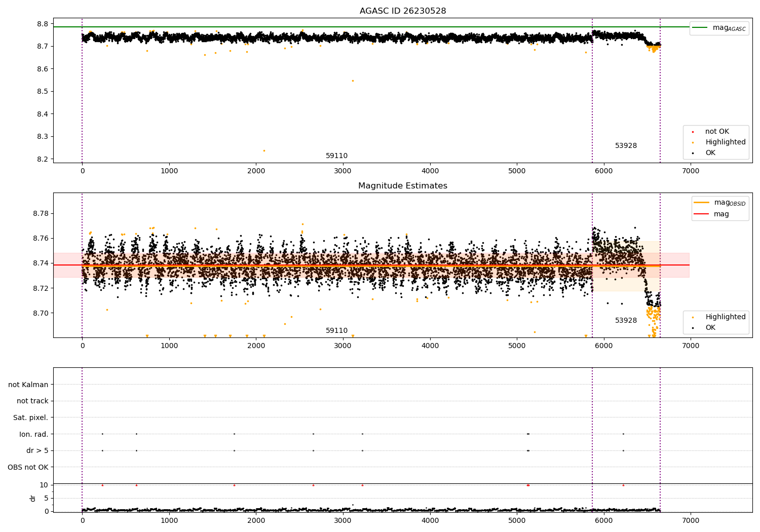This screenshot has width=760, height=532.
Task: Click obsid label '53928' in the top plot
Action: click(626, 146)
